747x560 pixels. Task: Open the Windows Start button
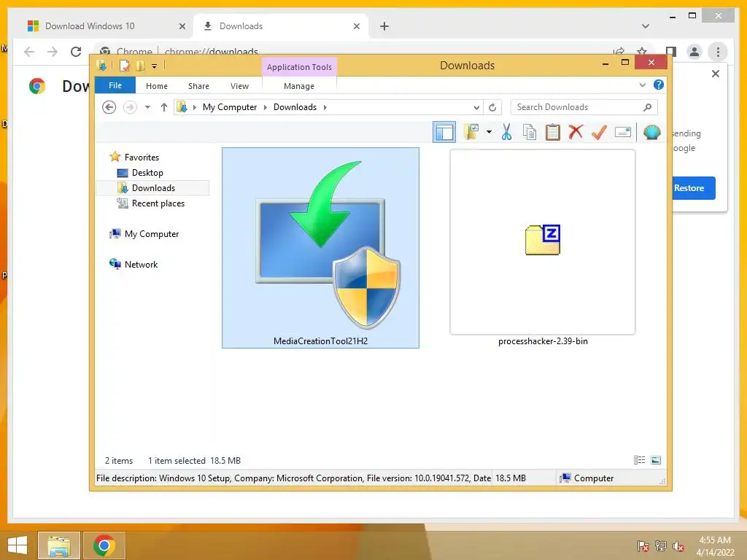(x=18, y=545)
